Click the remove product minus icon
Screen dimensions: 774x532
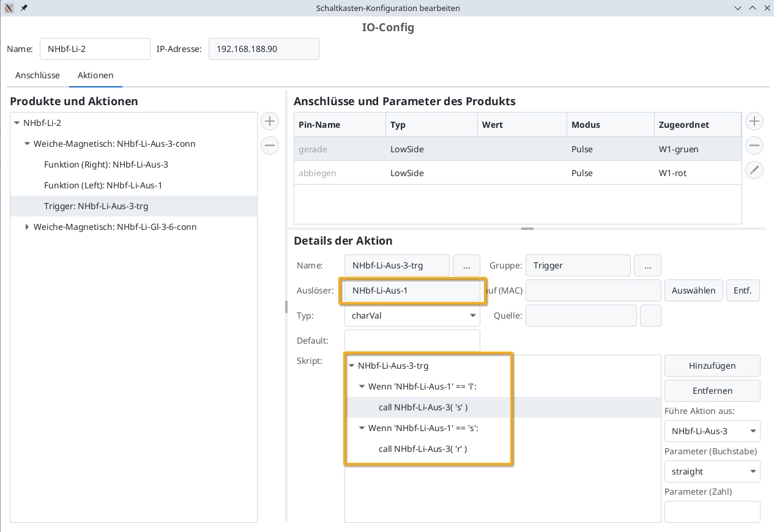(x=270, y=146)
